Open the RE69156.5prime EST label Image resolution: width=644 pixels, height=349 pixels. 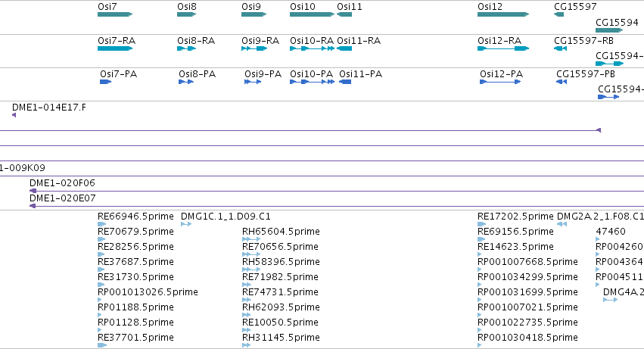(x=515, y=232)
